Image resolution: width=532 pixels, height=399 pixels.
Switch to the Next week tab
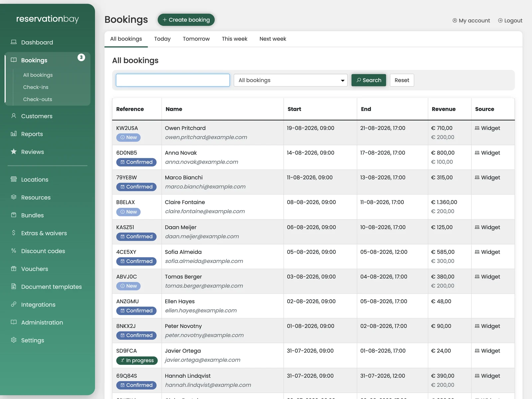273,39
